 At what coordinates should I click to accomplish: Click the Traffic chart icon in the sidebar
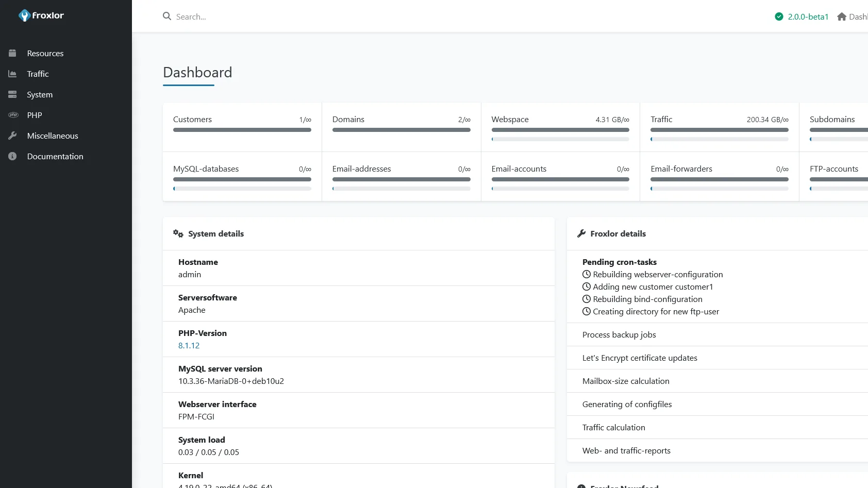click(12, 74)
